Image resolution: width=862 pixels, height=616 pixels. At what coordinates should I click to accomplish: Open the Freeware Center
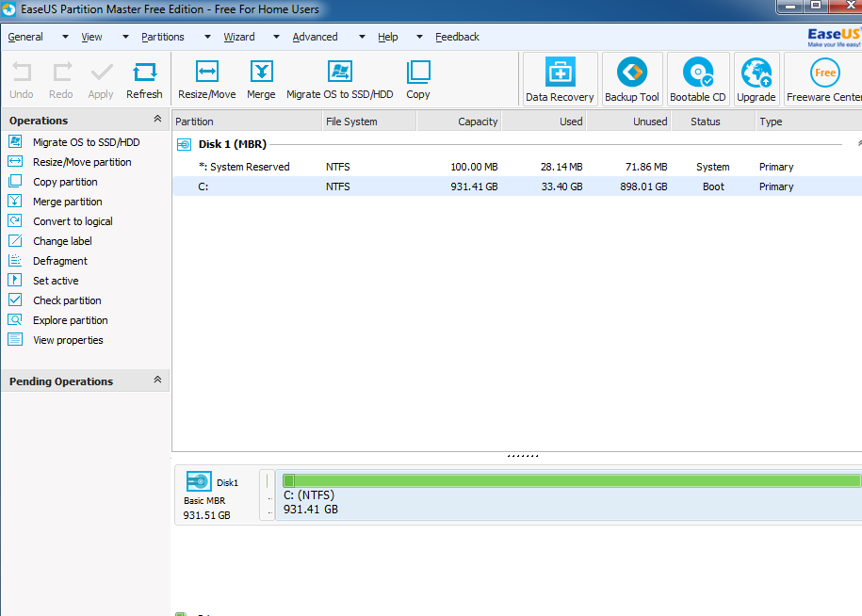(x=823, y=79)
